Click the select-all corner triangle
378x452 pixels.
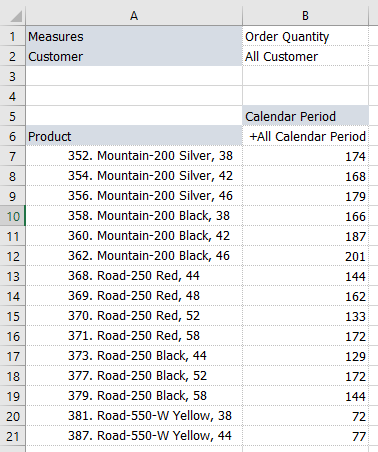pyautogui.click(x=16, y=16)
